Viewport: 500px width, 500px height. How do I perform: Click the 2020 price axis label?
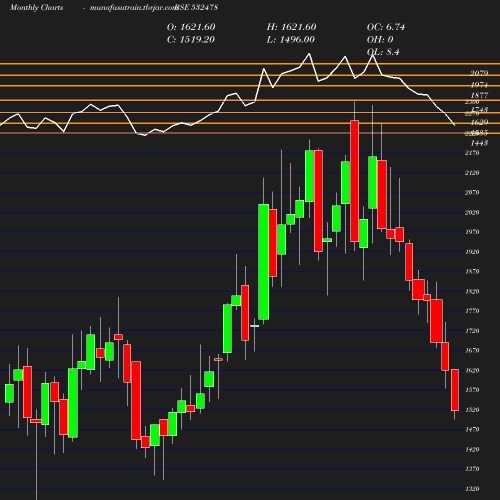(x=472, y=212)
